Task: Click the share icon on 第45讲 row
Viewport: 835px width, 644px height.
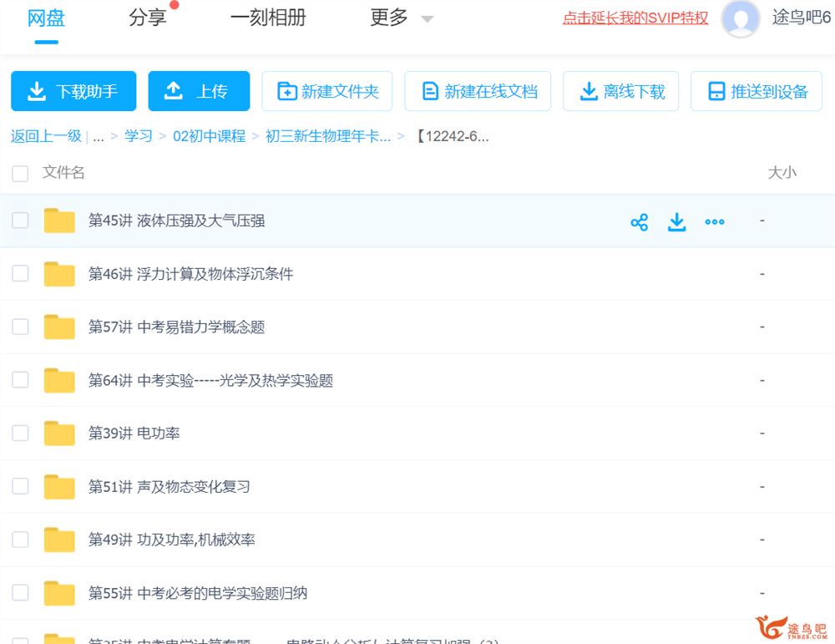Action: point(639,221)
